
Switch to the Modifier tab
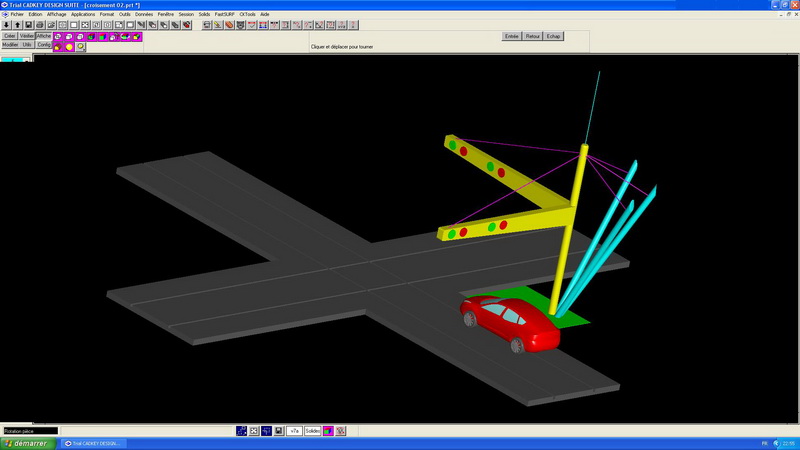[10, 45]
